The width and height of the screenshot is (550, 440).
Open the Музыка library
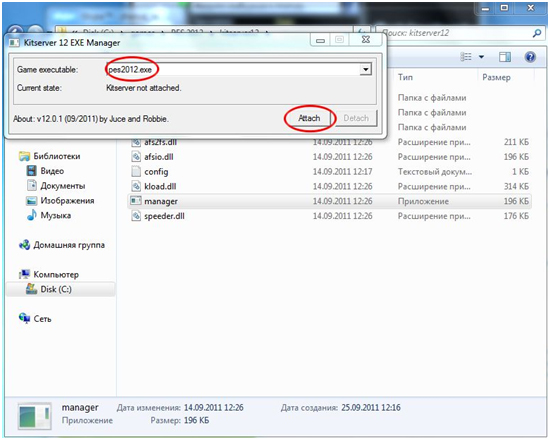tap(56, 215)
